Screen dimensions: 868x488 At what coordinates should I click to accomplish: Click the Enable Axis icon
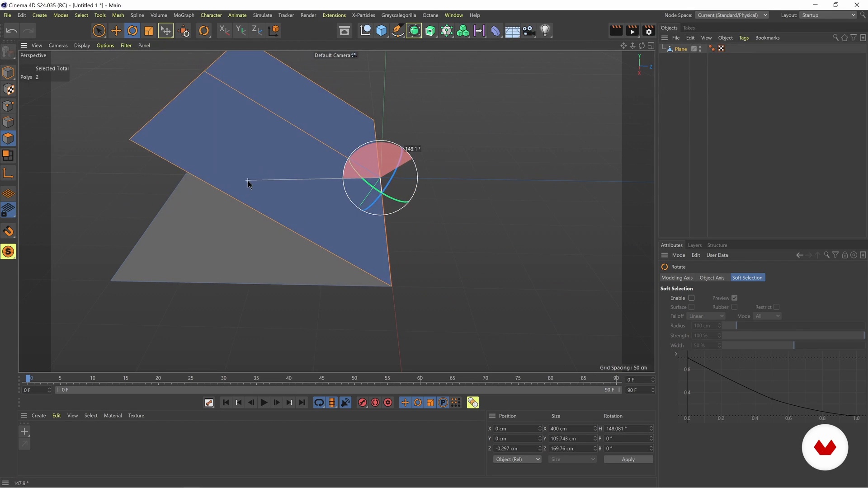tap(8, 173)
